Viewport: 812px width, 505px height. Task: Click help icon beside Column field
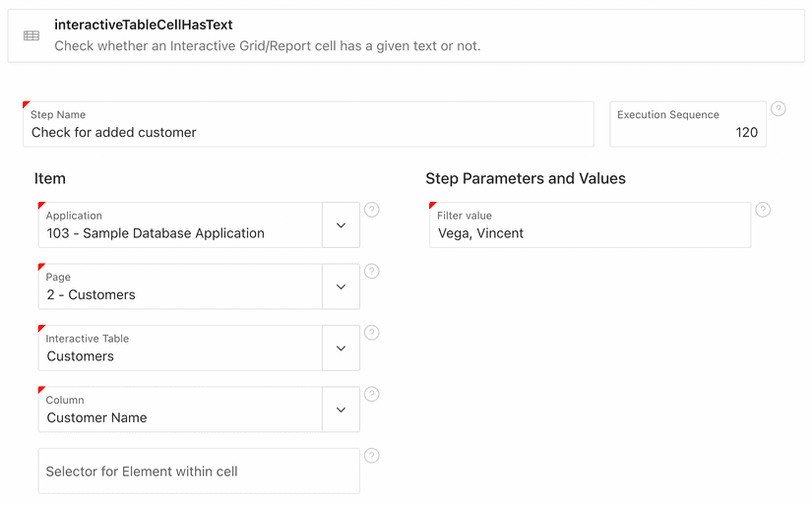372,395
